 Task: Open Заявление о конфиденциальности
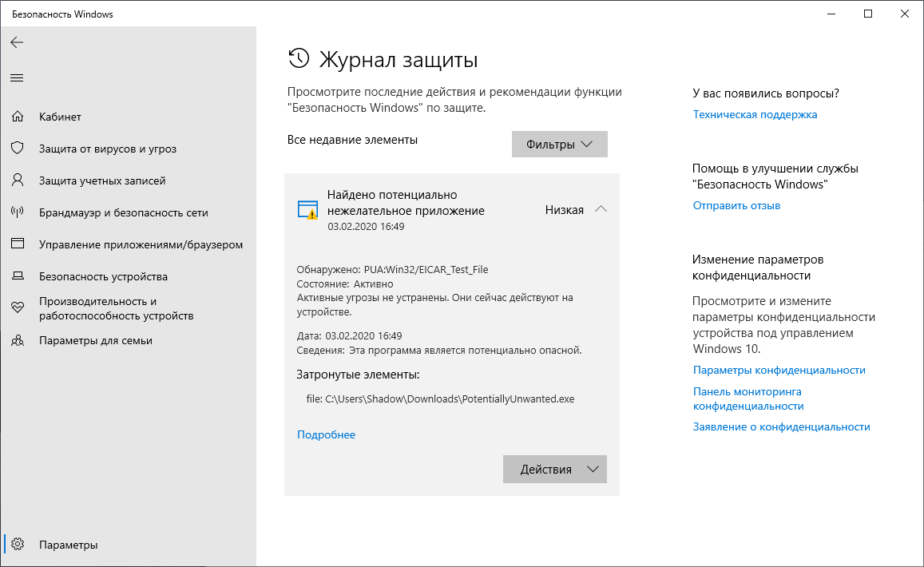coord(781,426)
